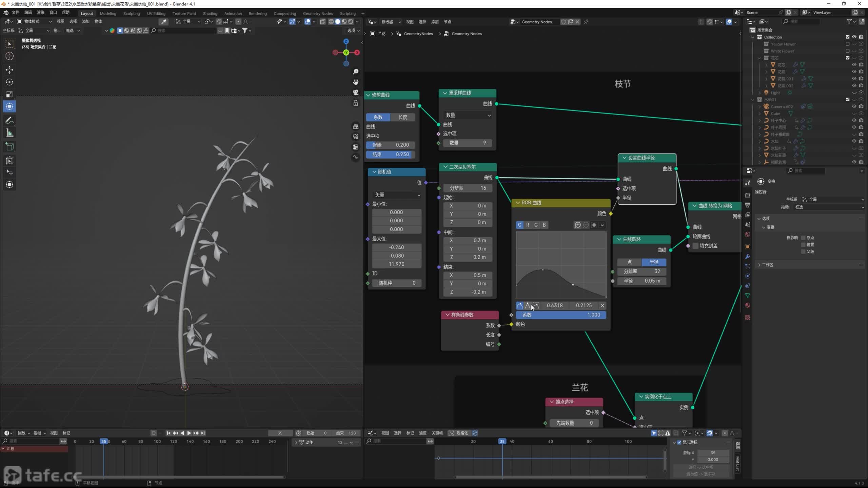This screenshot has height=488, width=868.
Task: Click the zoom in icon in RGB curve node
Action: 577,225
